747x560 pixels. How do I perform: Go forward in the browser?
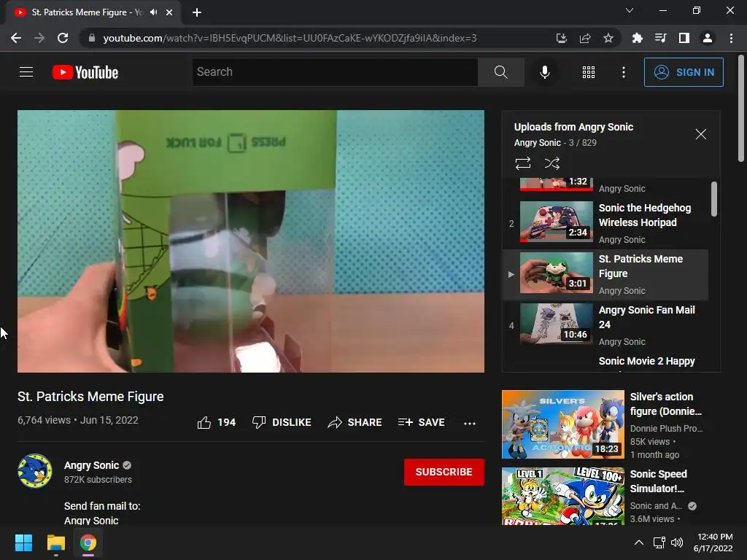pos(39,38)
